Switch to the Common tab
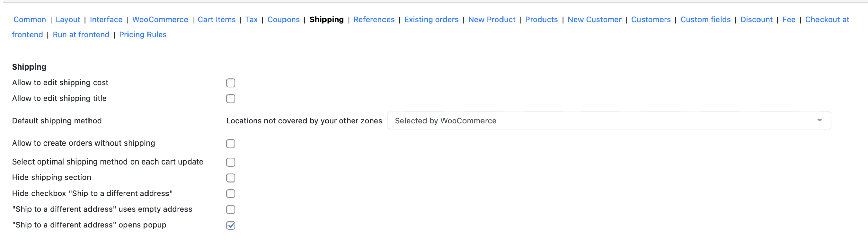This screenshot has width=868, height=249. pyautogui.click(x=29, y=19)
